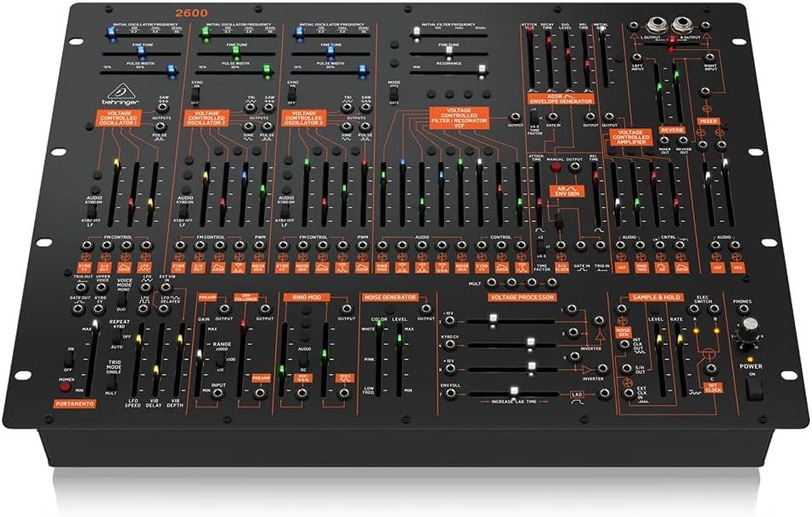Toggle the POWER rocker switch
This screenshot has height=517, width=812.
(754, 389)
